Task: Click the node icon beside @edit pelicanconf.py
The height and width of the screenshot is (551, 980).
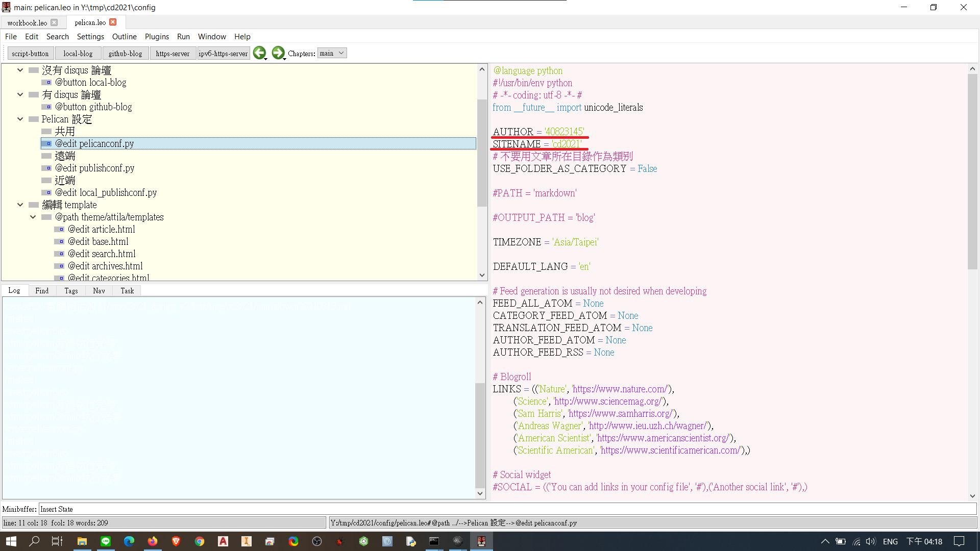Action: click(47, 144)
